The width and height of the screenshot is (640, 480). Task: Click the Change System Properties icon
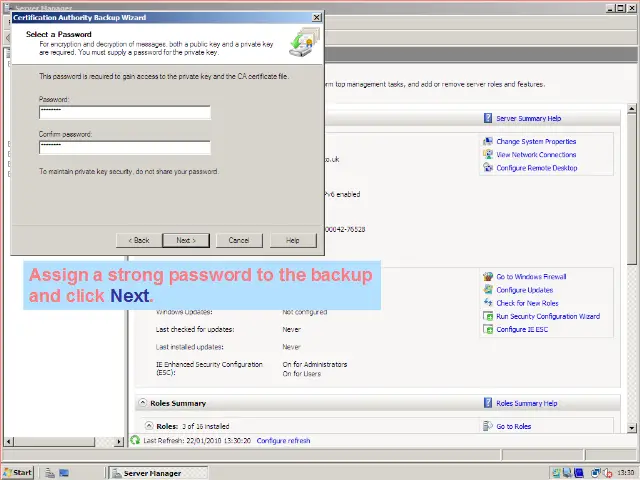tap(488, 142)
